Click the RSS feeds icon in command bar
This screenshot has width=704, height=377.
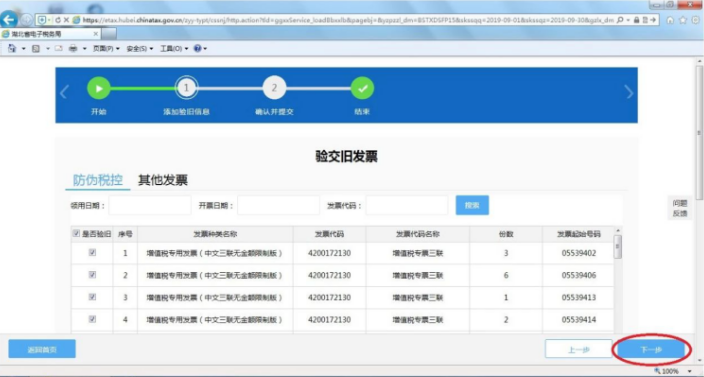[x=36, y=48]
